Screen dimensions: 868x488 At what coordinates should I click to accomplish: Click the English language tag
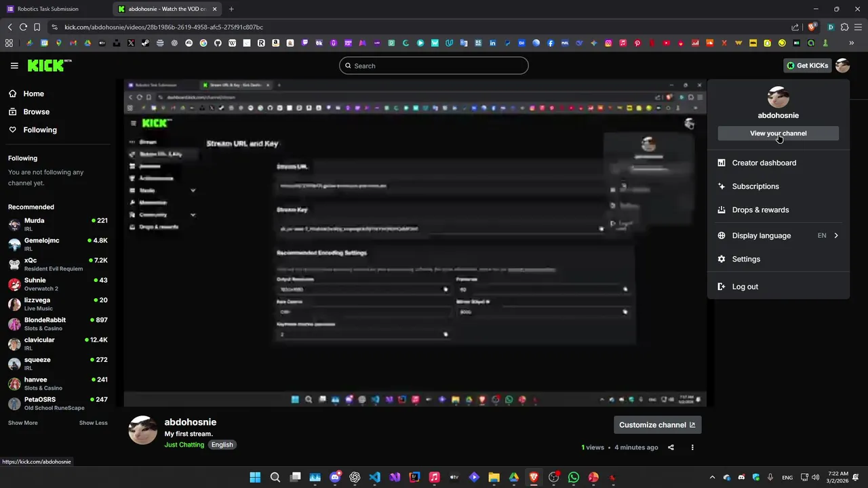click(x=222, y=445)
